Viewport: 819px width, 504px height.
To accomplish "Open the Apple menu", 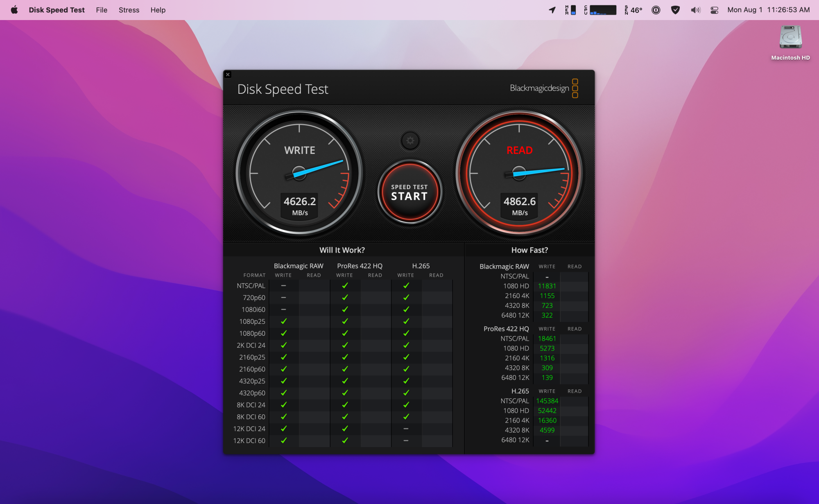I will [x=14, y=10].
